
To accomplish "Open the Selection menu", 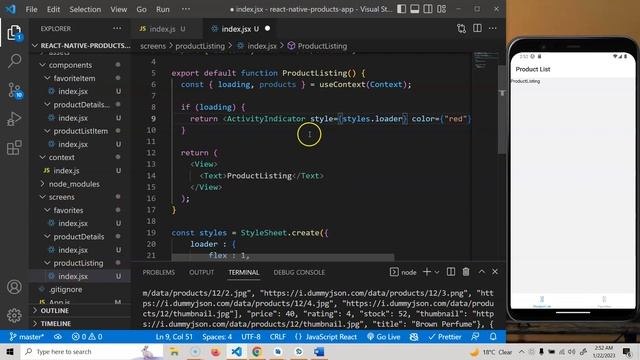I will click(x=85, y=9).
